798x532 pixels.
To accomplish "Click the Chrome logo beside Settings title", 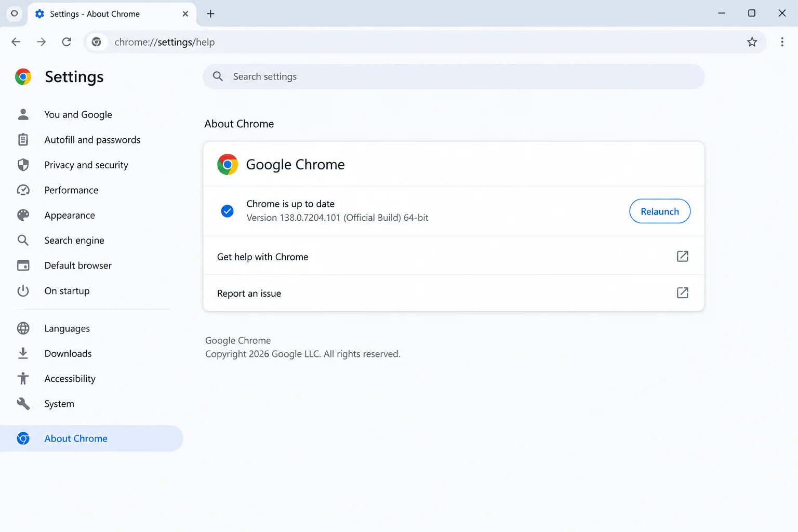I will pos(23,77).
